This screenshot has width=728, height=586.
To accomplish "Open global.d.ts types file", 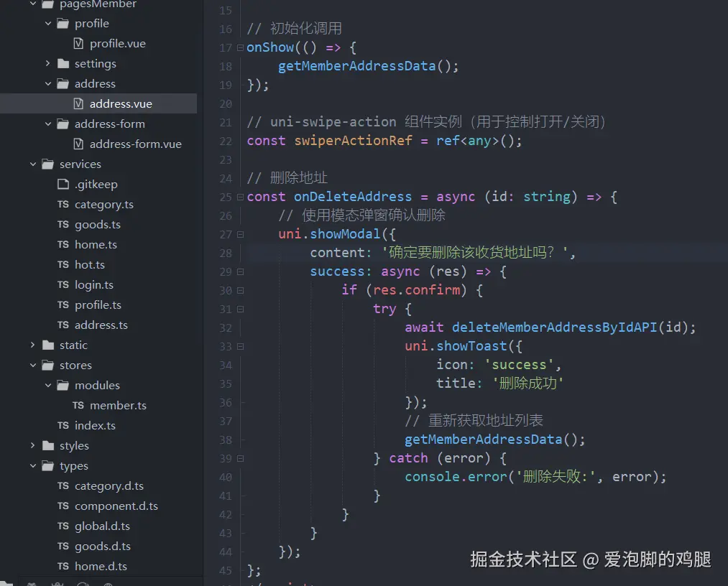I will click(x=102, y=526).
